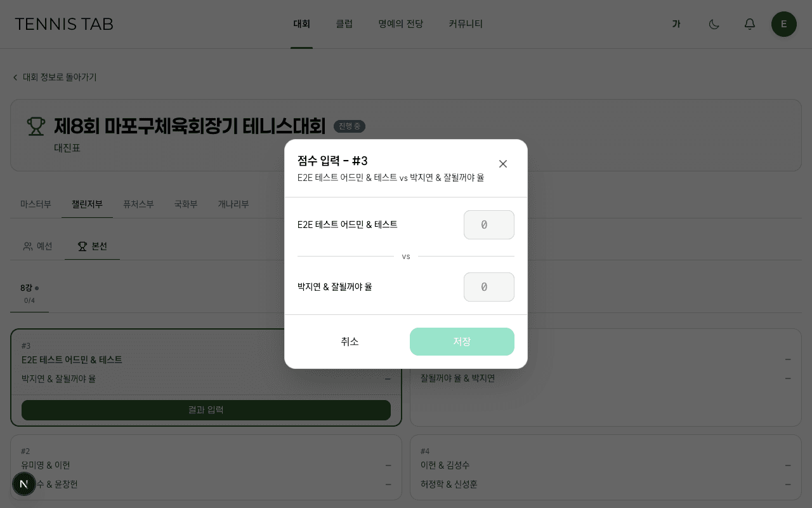Viewport: 812px width, 508px height.
Task: Open the 명예의 전당 menu item
Action: point(401,24)
